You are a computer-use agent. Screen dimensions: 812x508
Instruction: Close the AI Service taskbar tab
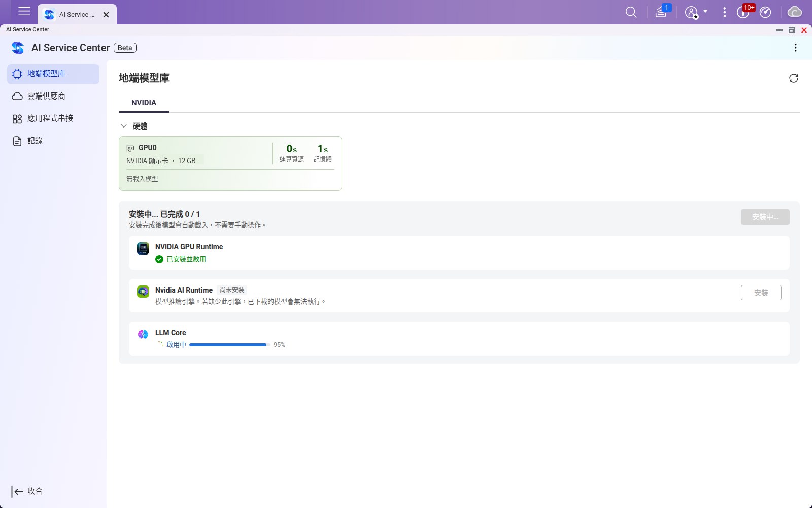(106, 15)
